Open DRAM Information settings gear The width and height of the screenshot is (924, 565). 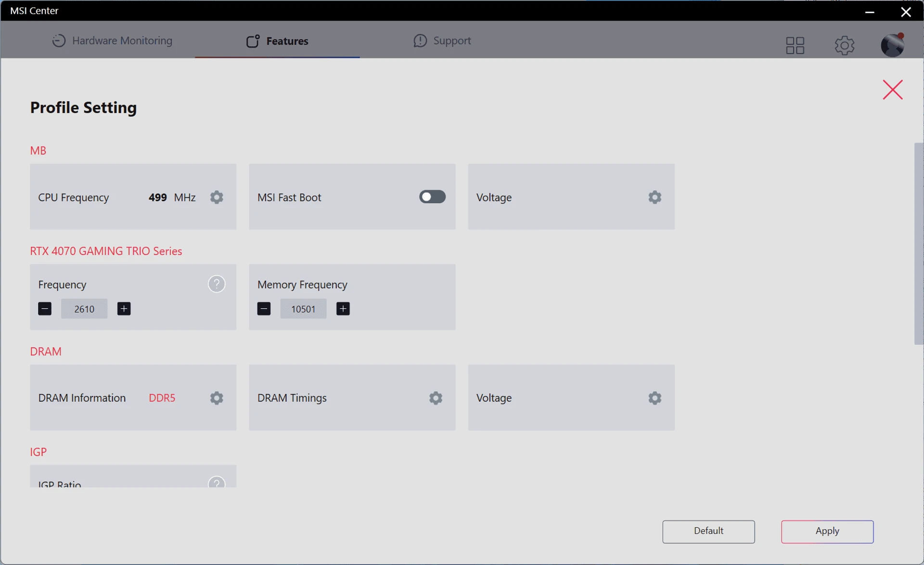(217, 398)
